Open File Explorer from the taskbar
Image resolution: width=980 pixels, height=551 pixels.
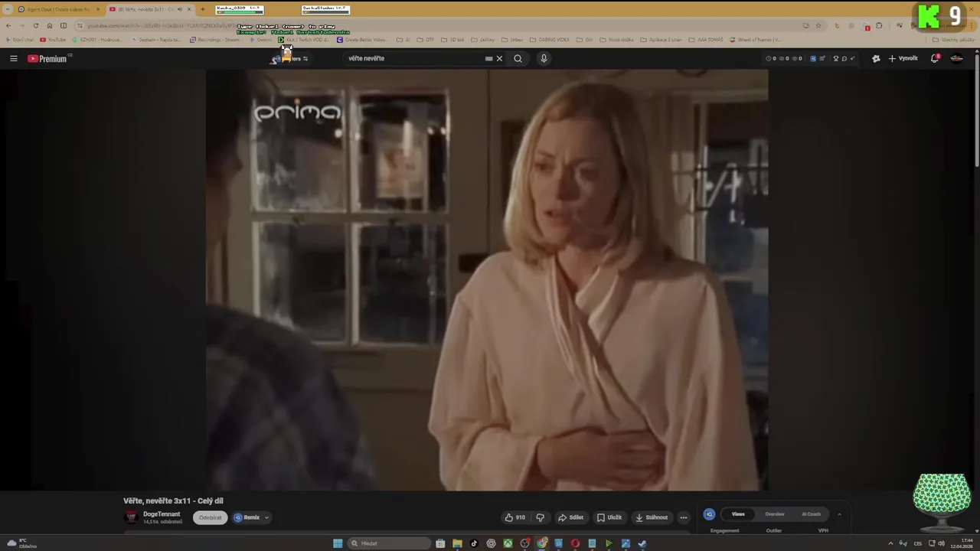(x=457, y=543)
